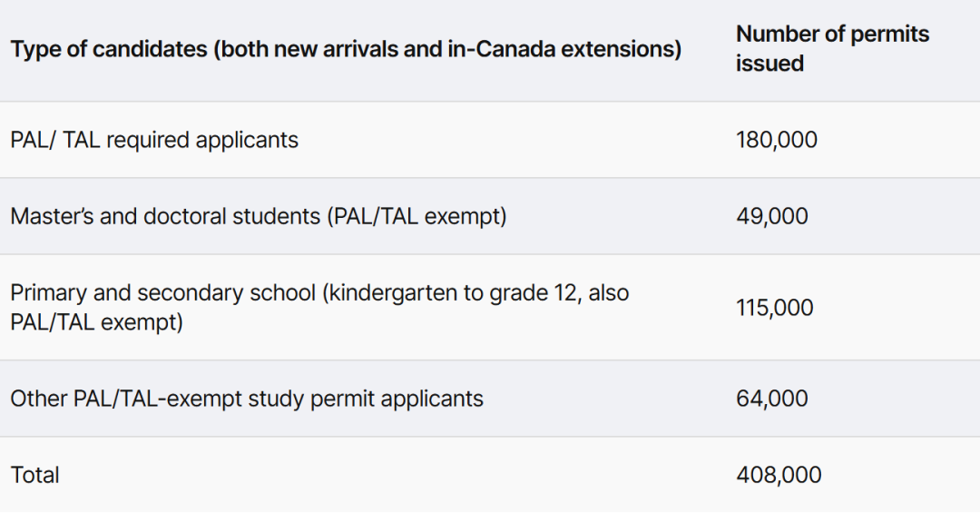Click the 115,000 permits value
Image resolution: width=980 pixels, height=513 pixels.
pyautogui.click(x=774, y=308)
